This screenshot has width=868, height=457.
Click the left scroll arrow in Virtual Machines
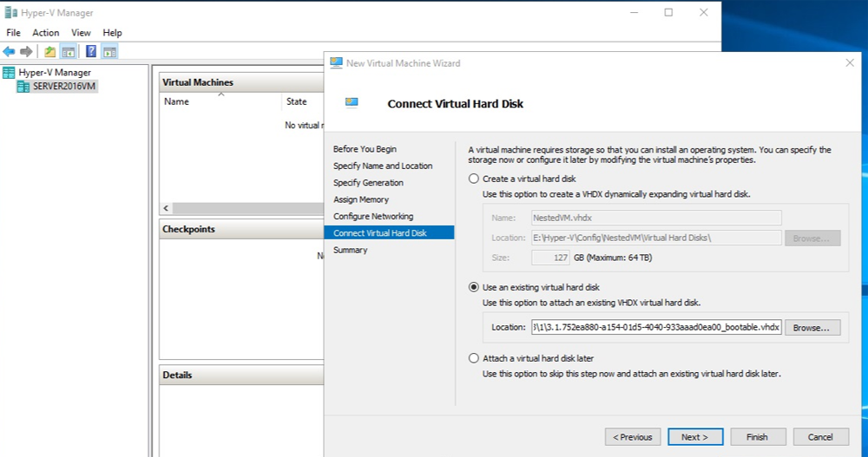(x=166, y=208)
